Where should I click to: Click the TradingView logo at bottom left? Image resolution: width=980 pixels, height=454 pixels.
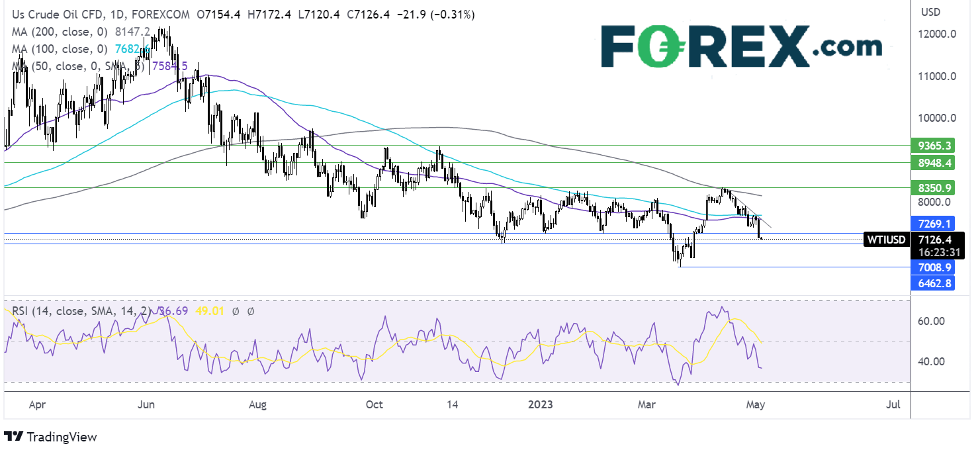(x=50, y=437)
